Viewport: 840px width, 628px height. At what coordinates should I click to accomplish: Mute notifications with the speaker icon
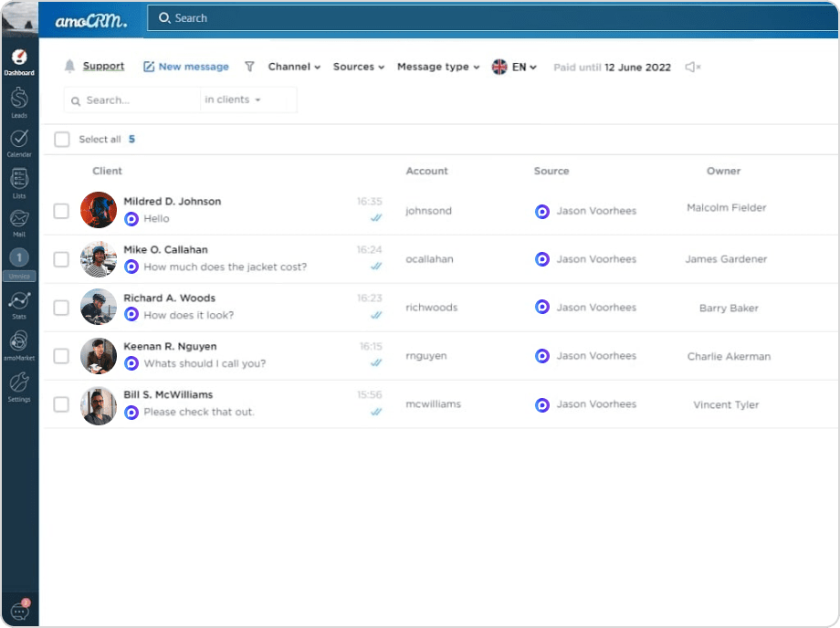click(691, 66)
